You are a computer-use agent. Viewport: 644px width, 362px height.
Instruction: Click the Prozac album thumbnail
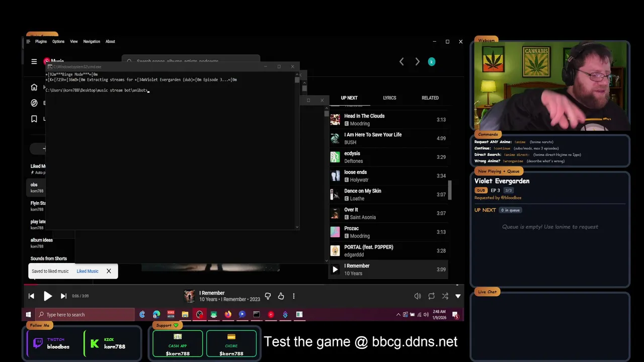tap(335, 232)
